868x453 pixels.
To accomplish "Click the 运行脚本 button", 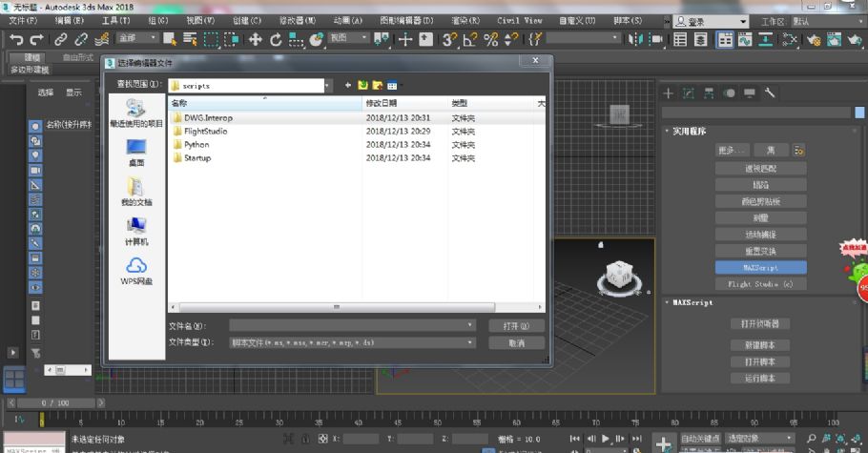I will 760,379.
